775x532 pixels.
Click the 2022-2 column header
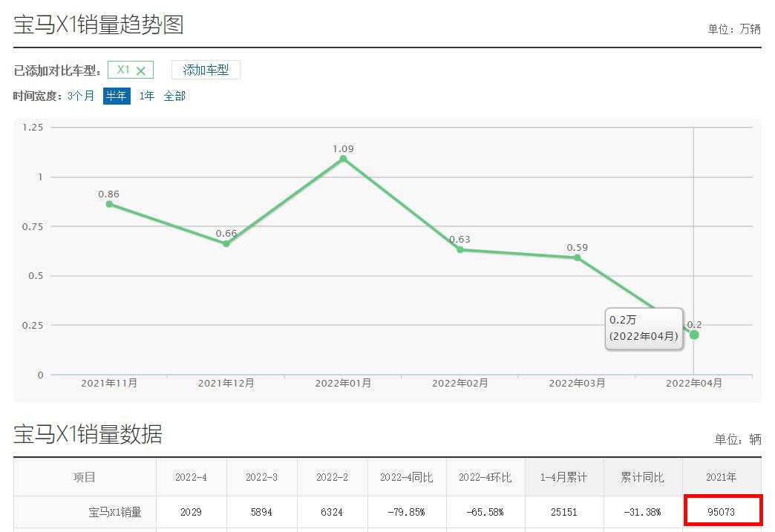tap(332, 477)
